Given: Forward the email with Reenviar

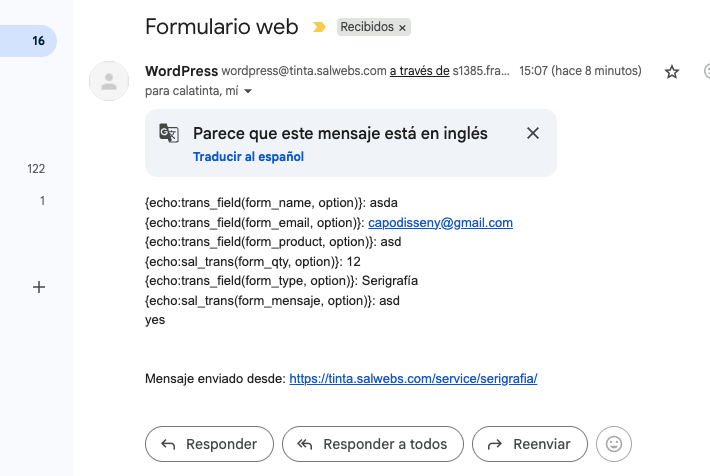Looking at the screenshot, I should [x=529, y=444].
